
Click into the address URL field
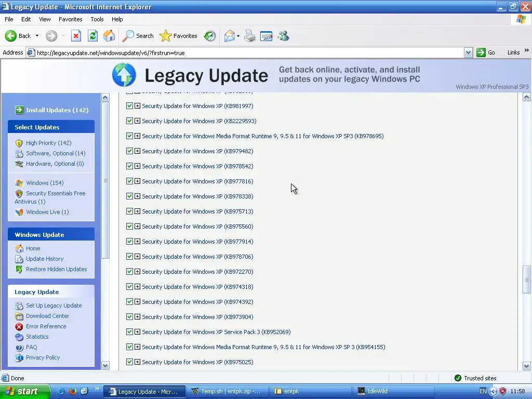coord(249,53)
